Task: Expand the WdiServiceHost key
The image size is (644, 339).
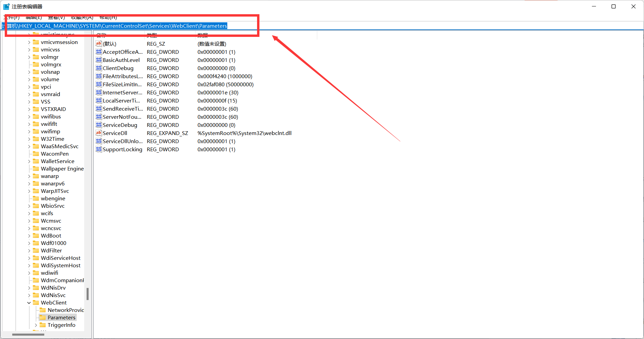Action: [x=29, y=258]
